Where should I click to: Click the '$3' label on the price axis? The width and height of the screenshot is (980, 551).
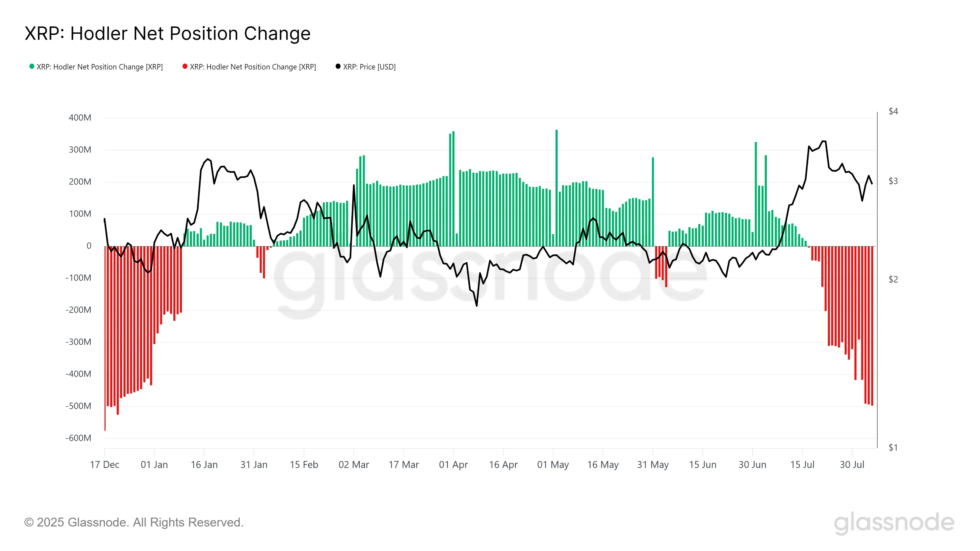pos(893,181)
